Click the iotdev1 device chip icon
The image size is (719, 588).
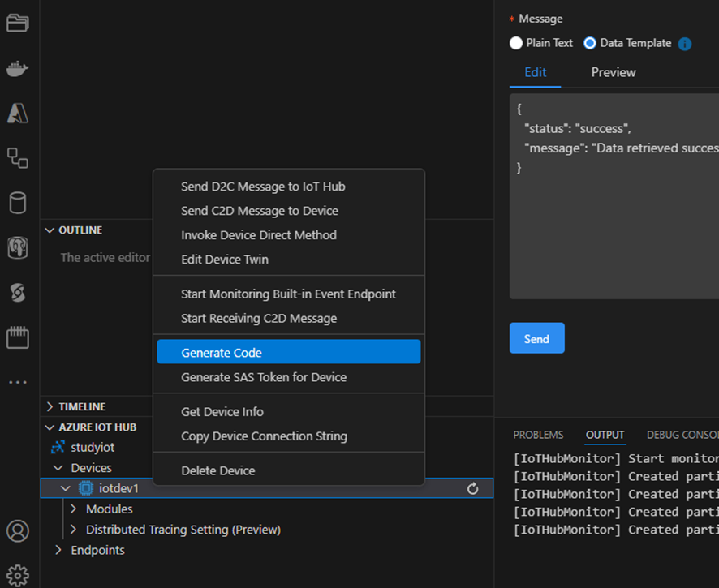click(x=86, y=488)
